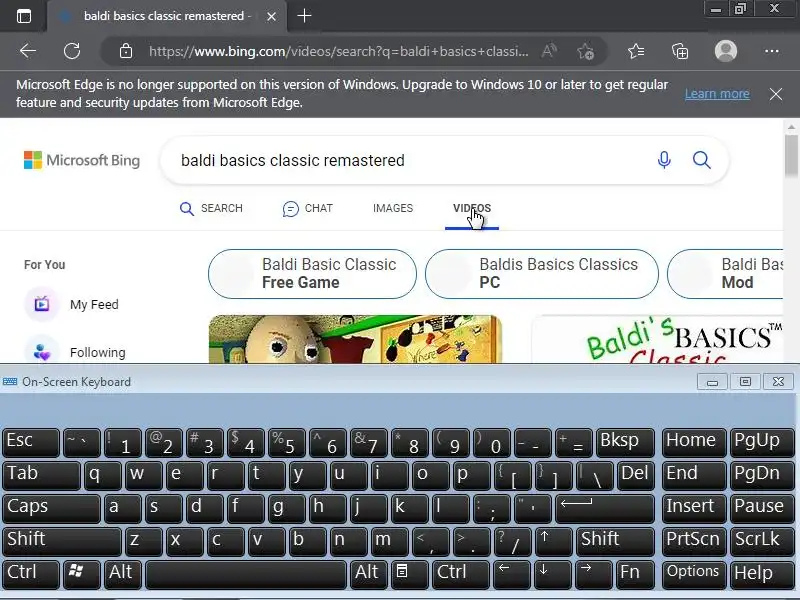Screen dimensions: 800x600
Task: Switch to the CHAT tab
Action: pos(308,208)
